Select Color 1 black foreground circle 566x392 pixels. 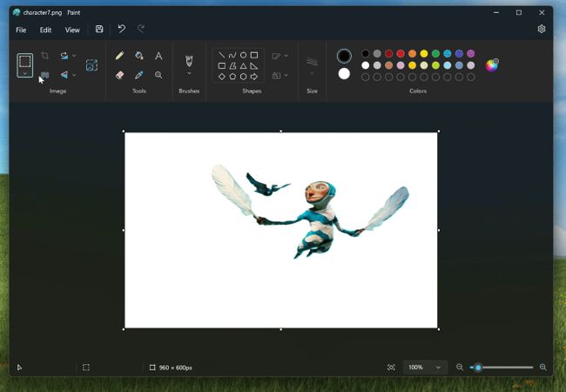(344, 56)
